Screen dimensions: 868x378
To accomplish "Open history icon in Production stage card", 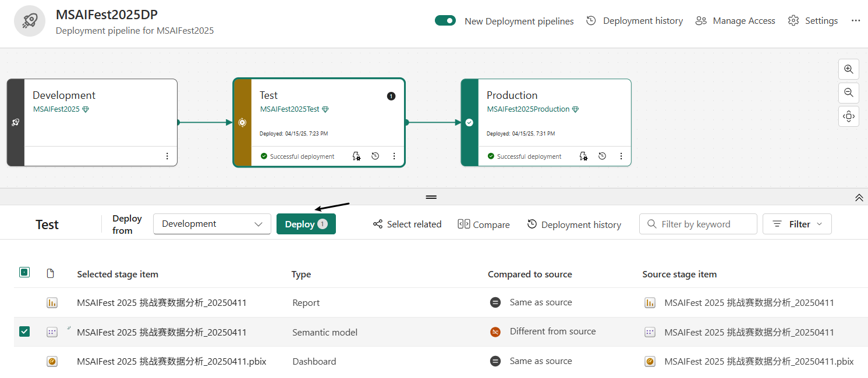I will (602, 156).
